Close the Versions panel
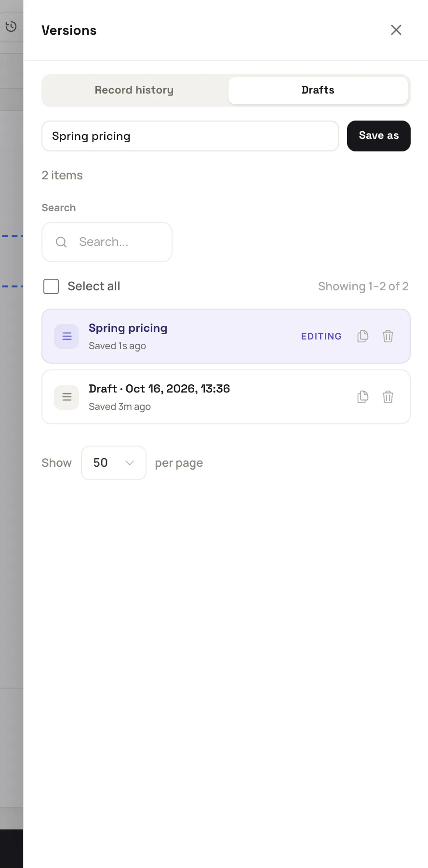 396,30
